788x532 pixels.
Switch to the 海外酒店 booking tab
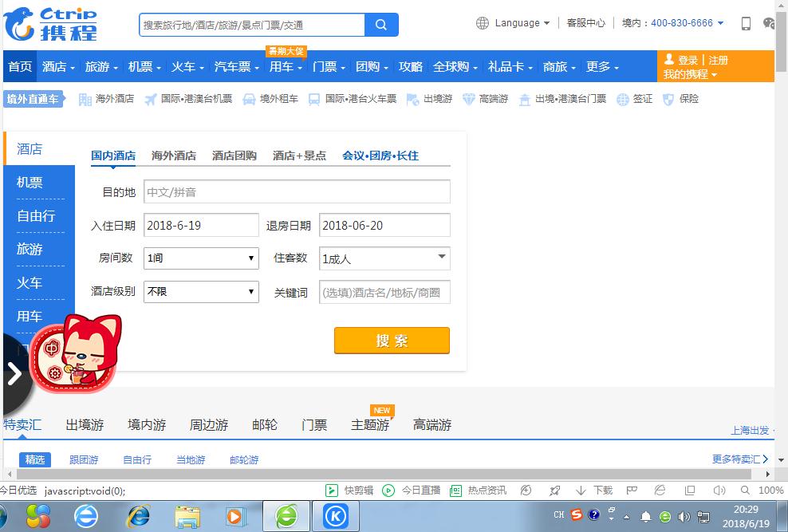pos(174,156)
